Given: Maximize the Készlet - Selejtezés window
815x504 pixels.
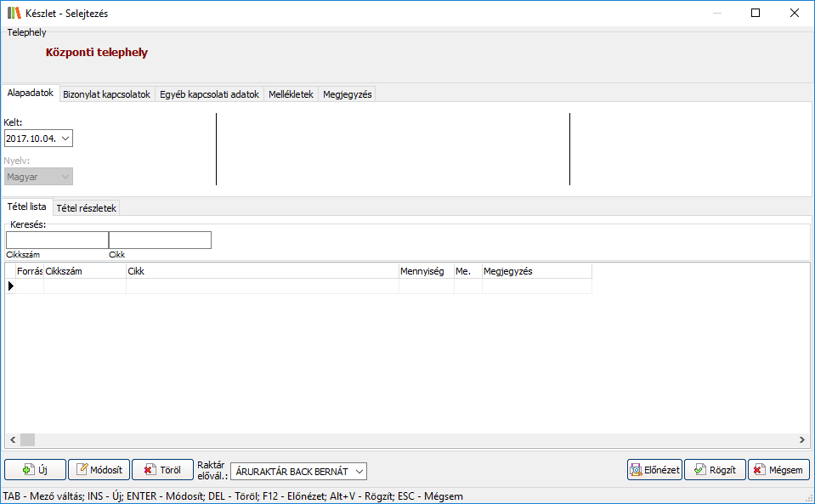Looking at the screenshot, I should pos(756,14).
